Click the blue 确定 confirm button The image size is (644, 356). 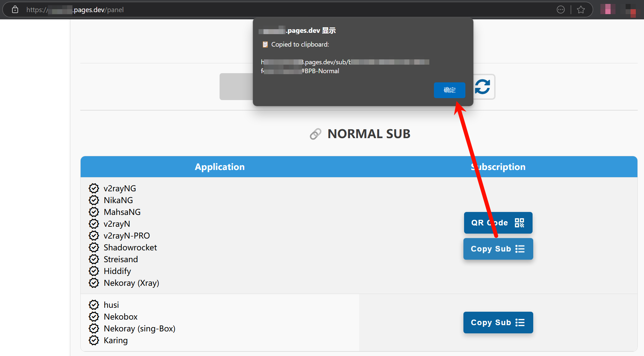point(449,90)
